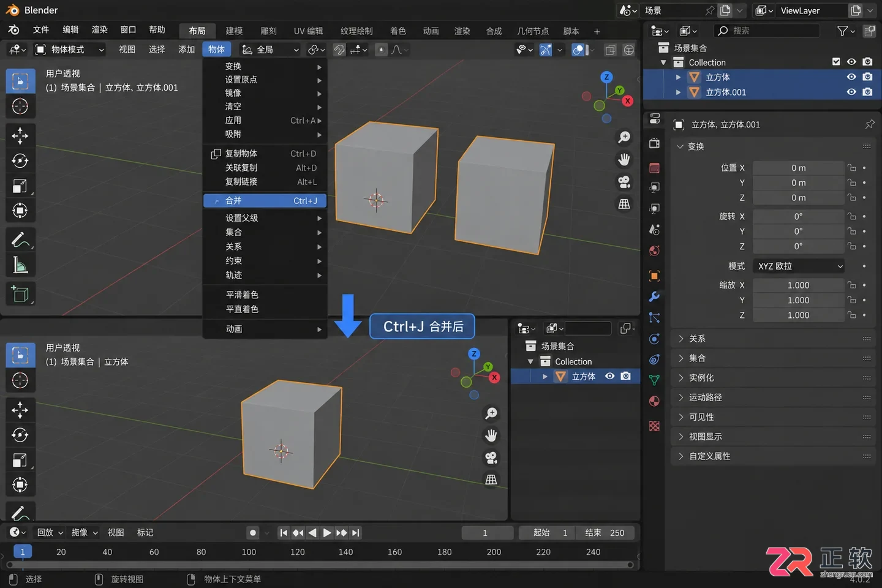Open the World properties globe tab
The height and width of the screenshot is (588, 882).
pyautogui.click(x=654, y=251)
